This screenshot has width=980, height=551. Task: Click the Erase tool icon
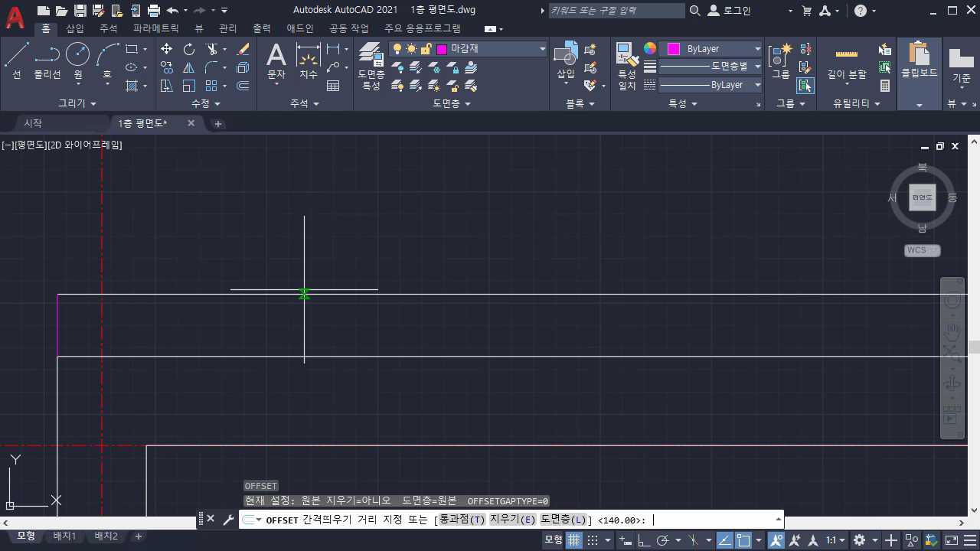point(243,49)
